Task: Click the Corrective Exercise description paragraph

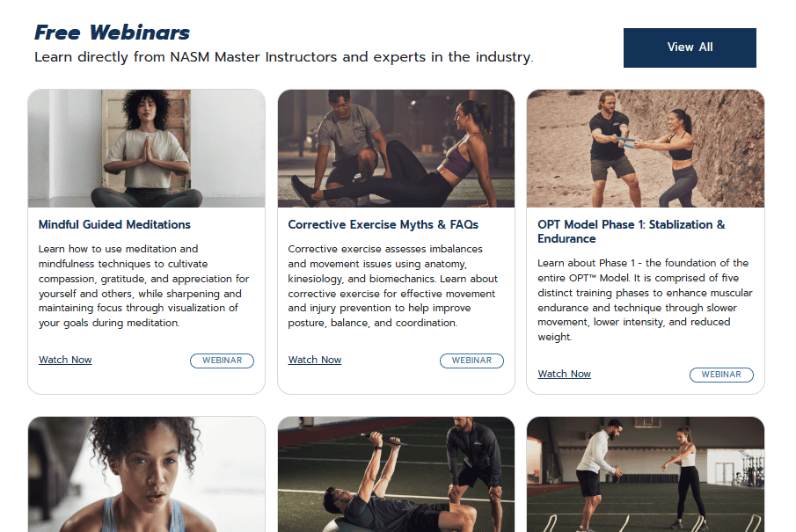Action: pos(393,286)
